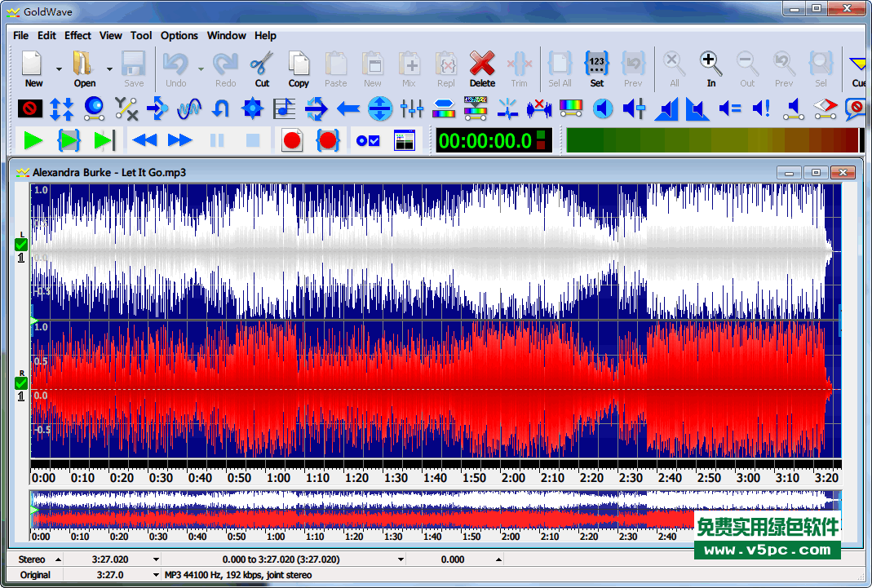The height and width of the screenshot is (588, 872).
Task: Expand the Open button dropdown arrow
Action: click(x=109, y=69)
